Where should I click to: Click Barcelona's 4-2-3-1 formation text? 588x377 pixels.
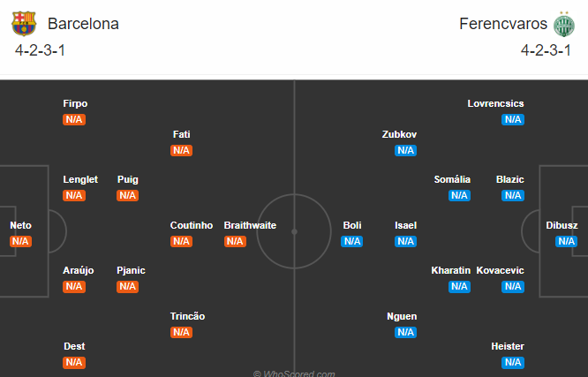pos(40,50)
